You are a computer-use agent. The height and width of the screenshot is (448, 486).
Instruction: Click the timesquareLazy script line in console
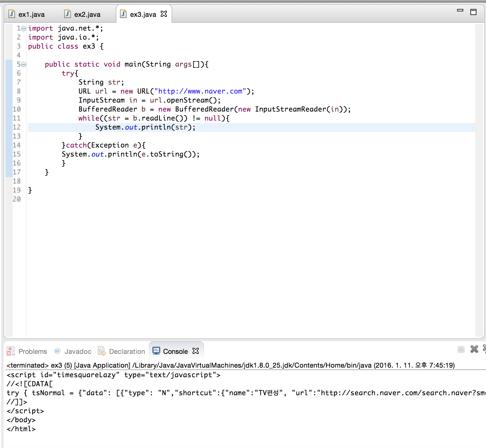(113, 375)
